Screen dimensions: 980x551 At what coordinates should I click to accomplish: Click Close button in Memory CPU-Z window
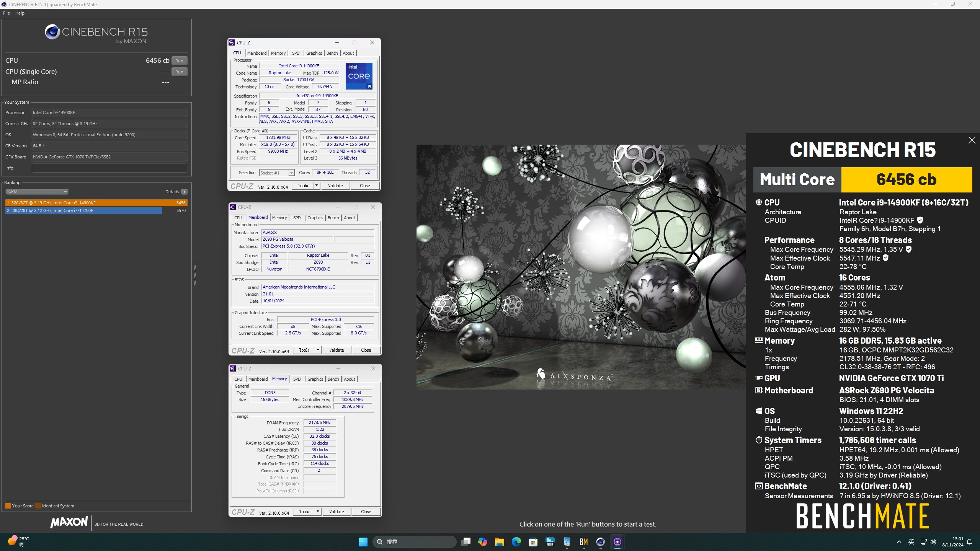tap(366, 512)
